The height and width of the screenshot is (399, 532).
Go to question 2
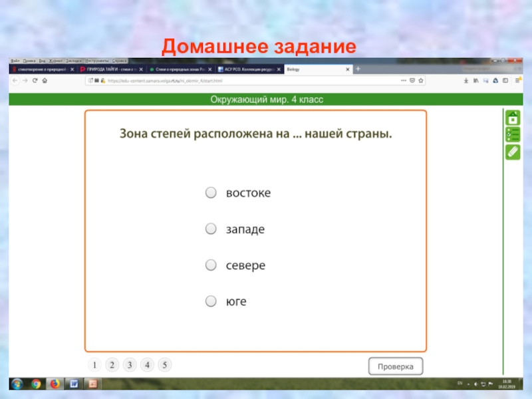(x=112, y=365)
